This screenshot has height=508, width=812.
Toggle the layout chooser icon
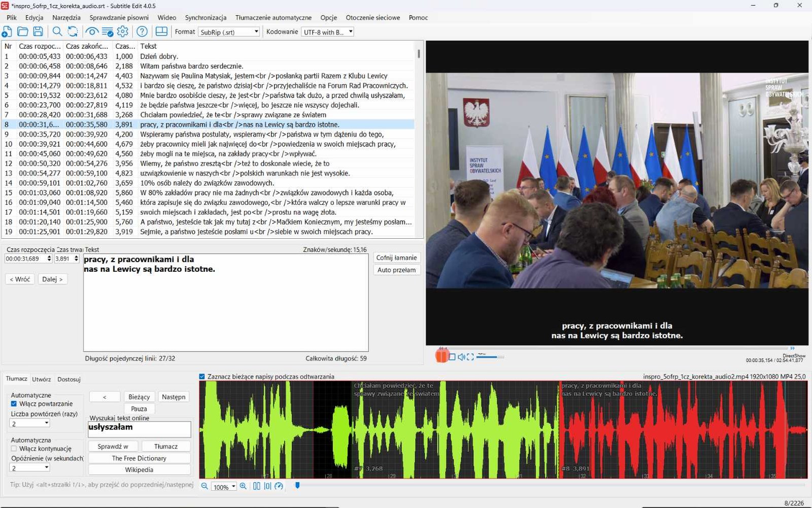(x=161, y=31)
